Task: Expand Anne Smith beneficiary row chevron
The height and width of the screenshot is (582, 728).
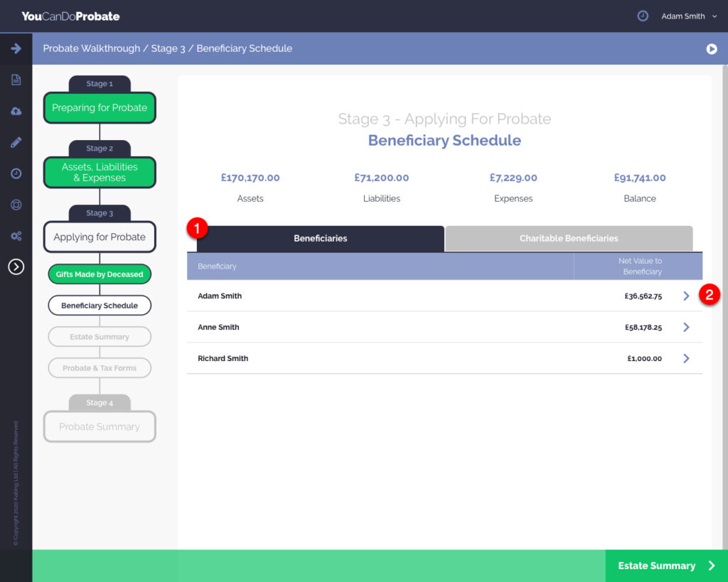Action: [x=686, y=328]
